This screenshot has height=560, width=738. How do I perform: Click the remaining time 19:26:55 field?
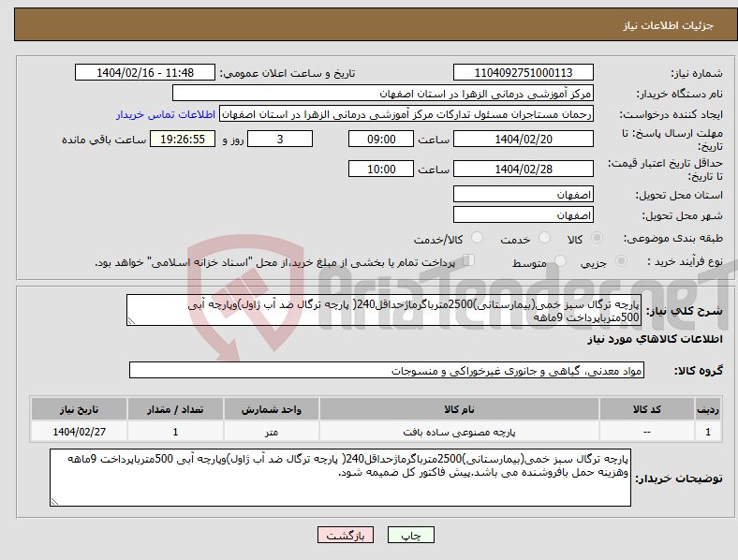coord(183,139)
